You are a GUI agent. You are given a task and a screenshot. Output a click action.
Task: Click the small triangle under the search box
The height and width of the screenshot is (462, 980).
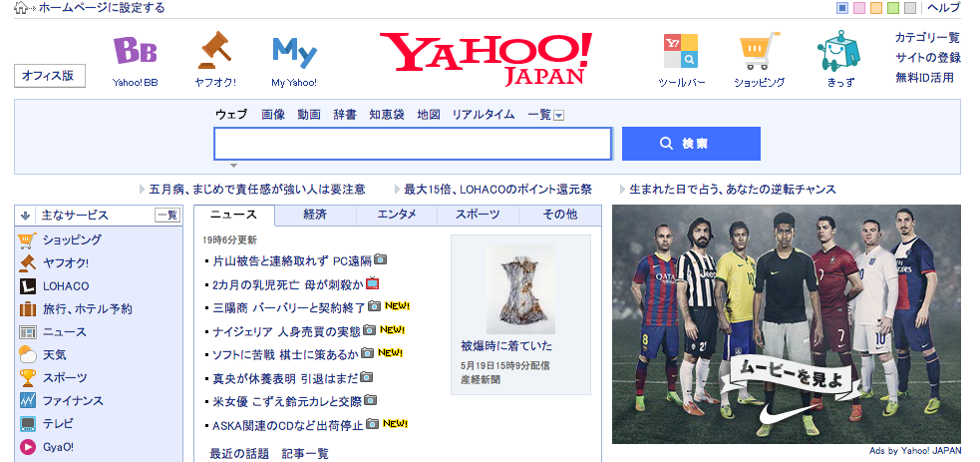[x=233, y=166]
